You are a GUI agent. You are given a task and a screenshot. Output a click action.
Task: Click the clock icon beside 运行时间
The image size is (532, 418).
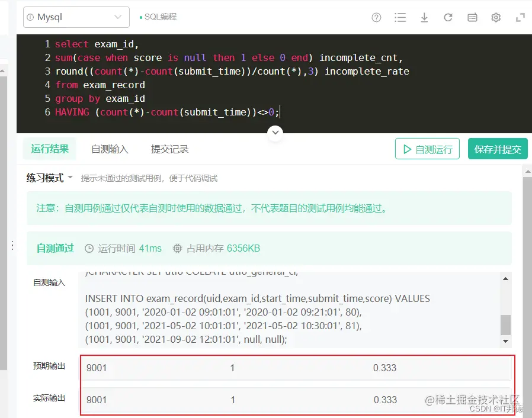click(x=89, y=249)
